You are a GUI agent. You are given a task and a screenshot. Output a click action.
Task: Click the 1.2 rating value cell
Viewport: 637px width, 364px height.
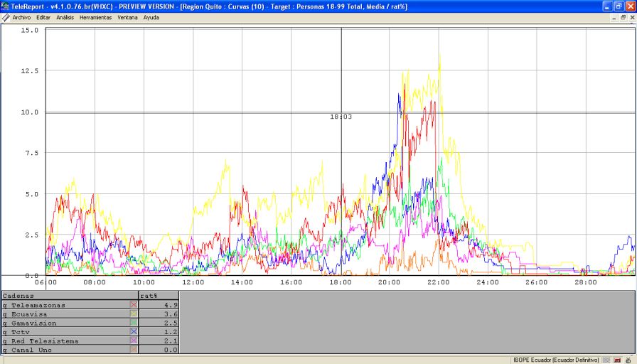point(159,332)
